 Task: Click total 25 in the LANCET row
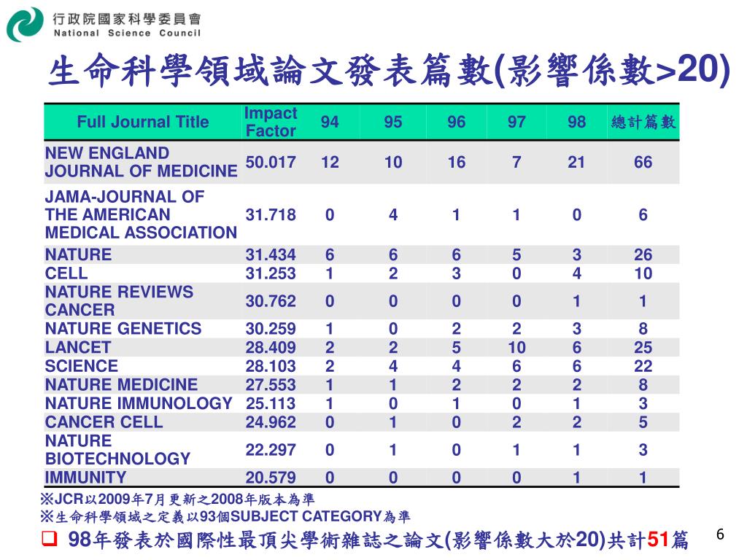tap(643, 347)
